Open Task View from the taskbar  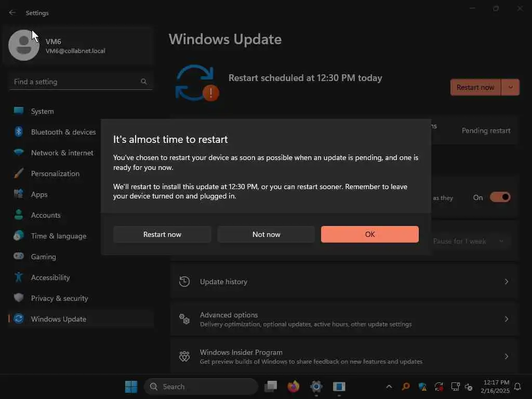(x=271, y=387)
